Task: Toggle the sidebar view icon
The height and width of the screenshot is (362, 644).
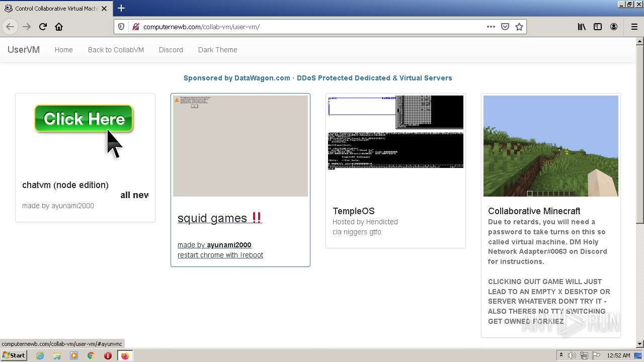Action: [598, 27]
